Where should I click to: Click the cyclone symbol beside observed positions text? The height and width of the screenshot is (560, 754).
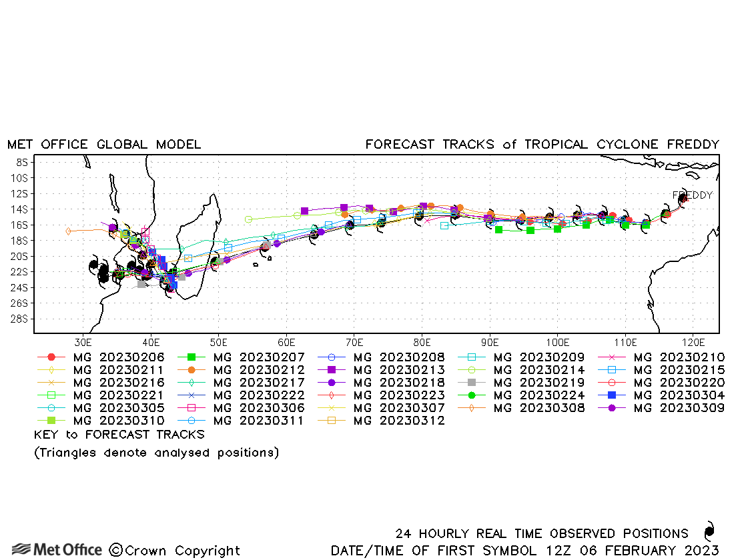(x=709, y=531)
